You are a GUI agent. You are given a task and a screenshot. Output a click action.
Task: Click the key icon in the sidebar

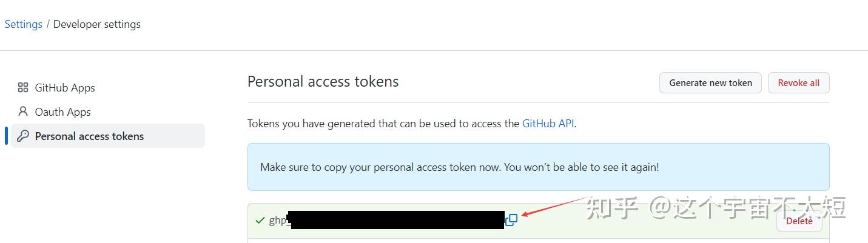[x=23, y=136]
